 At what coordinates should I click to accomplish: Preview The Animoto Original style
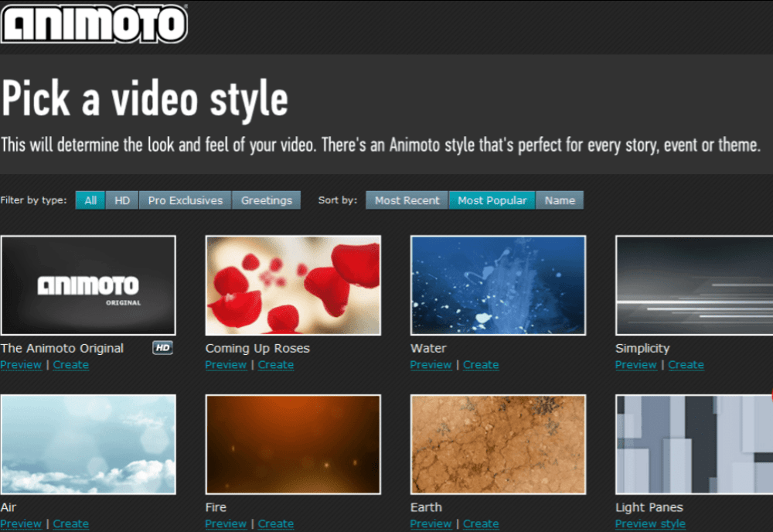[21, 365]
